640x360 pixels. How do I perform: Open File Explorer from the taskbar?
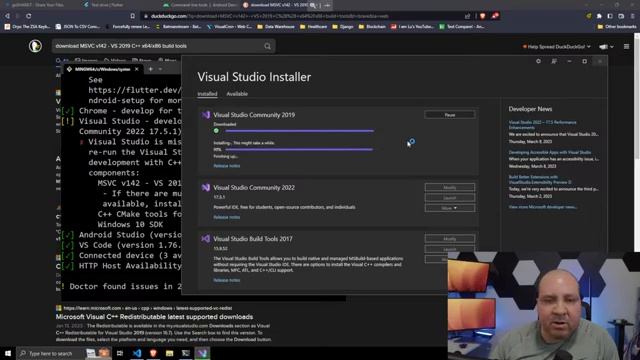click(169, 353)
